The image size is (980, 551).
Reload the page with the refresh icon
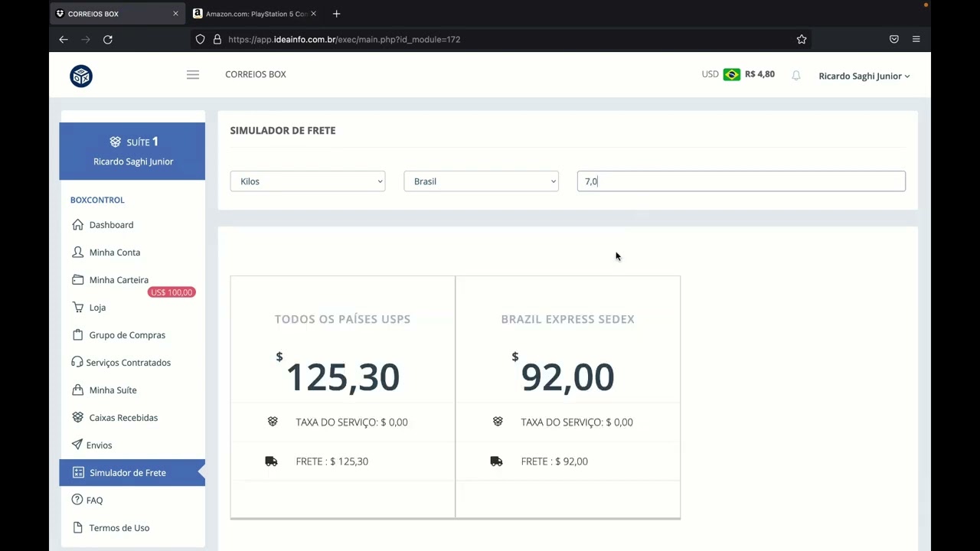[x=108, y=39]
